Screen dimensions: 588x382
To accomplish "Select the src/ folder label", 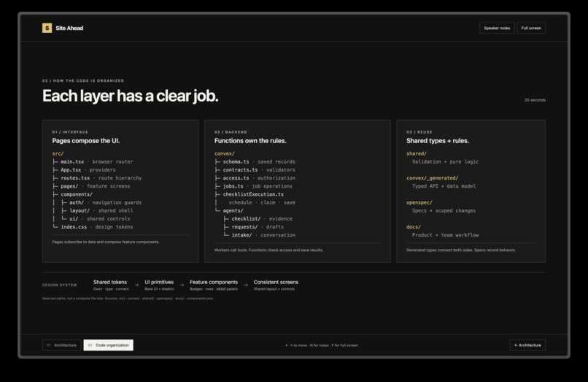I will pos(58,153).
